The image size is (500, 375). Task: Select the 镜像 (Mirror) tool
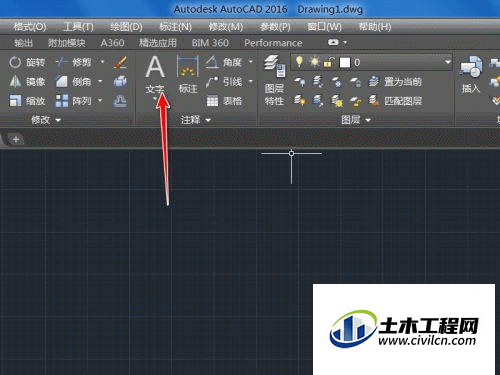point(27,82)
